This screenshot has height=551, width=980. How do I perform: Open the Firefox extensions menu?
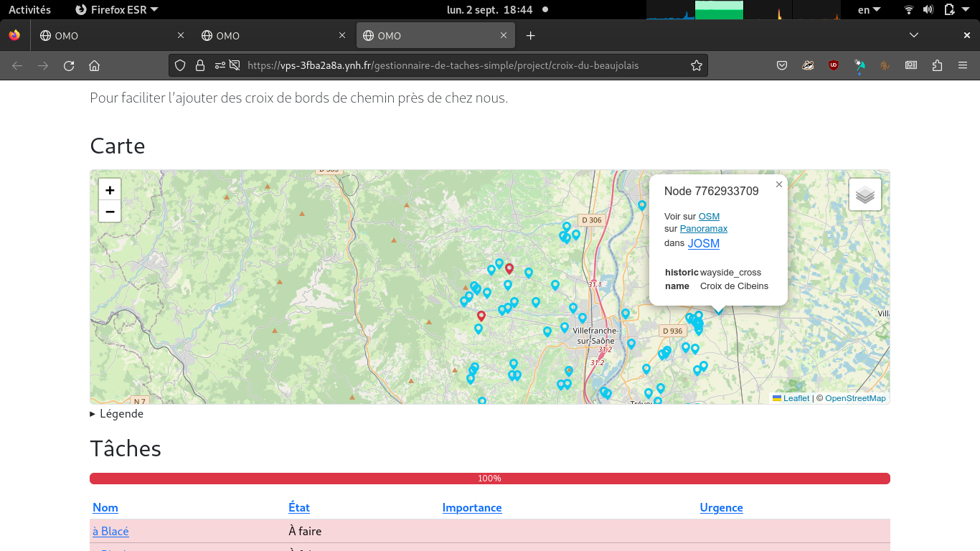[x=937, y=65]
